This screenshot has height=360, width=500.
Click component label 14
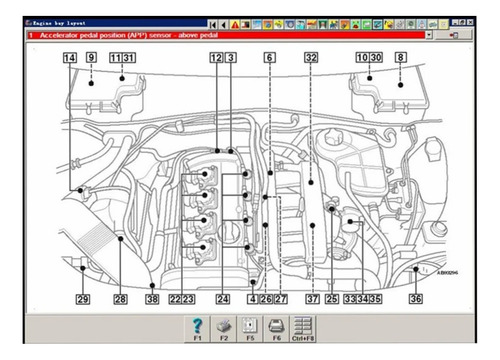(70, 58)
